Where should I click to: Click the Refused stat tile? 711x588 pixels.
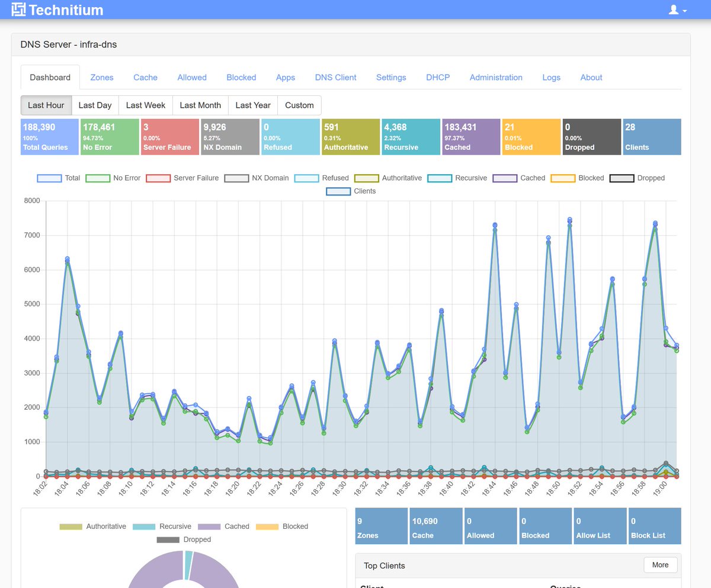pos(290,137)
